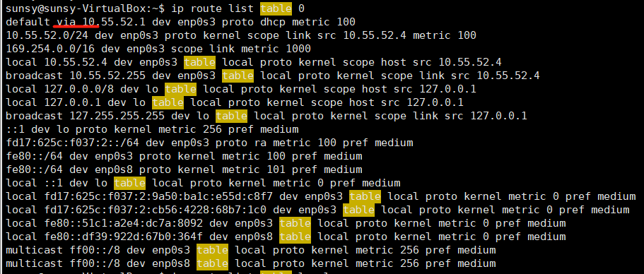This screenshot has height=274, width=644.
Task: Select 'metric 1000' on the 169.254 route
Action: tap(276, 49)
